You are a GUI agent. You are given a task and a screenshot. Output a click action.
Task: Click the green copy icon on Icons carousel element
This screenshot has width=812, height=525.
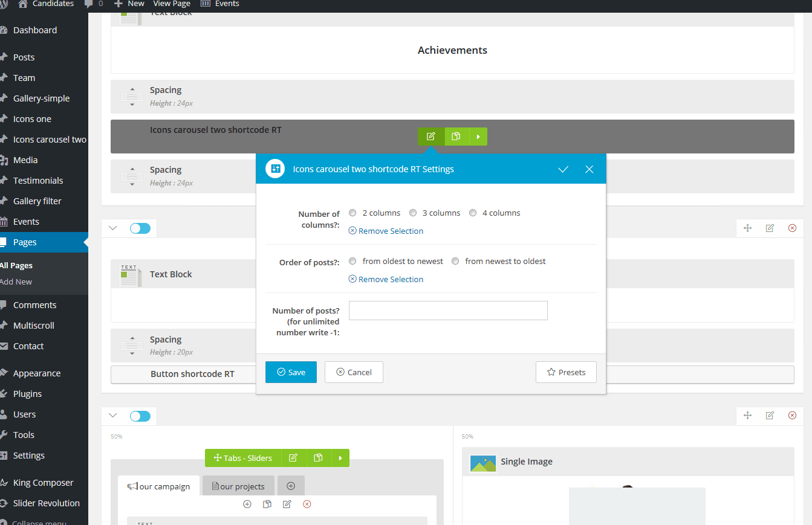click(456, 137)
